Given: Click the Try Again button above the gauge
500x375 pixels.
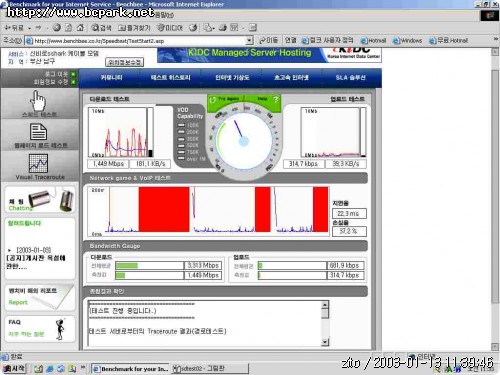Looking at the screenshot, I should 226,99.
